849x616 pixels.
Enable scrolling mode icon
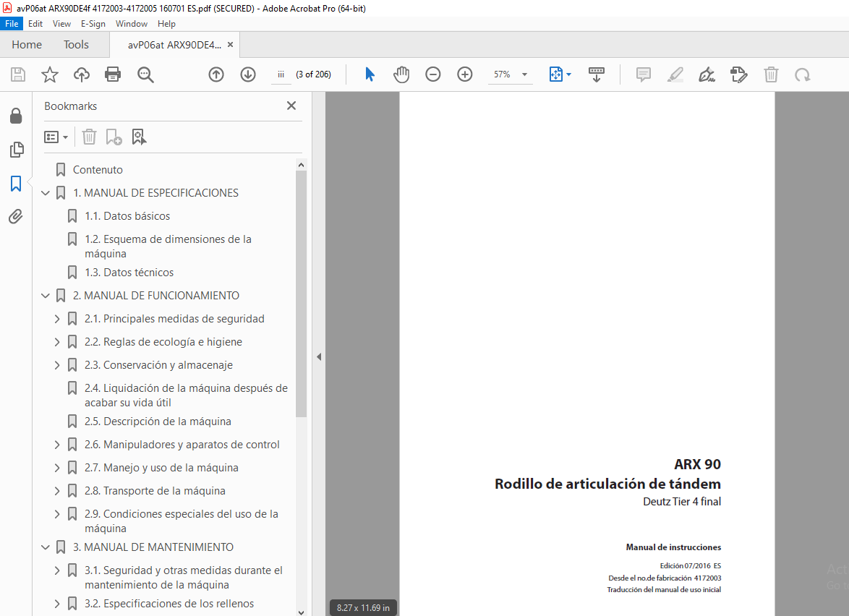tap(596, 74)
